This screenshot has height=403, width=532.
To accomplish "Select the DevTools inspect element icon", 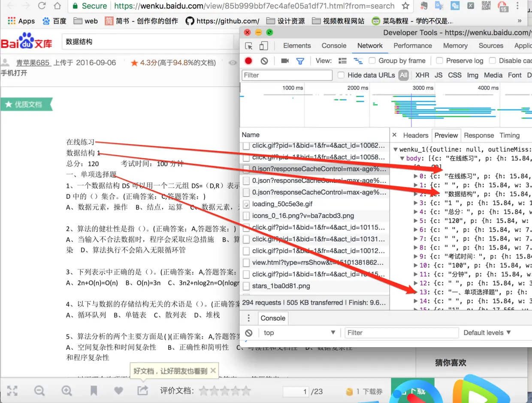I will (x=249, y=46).
